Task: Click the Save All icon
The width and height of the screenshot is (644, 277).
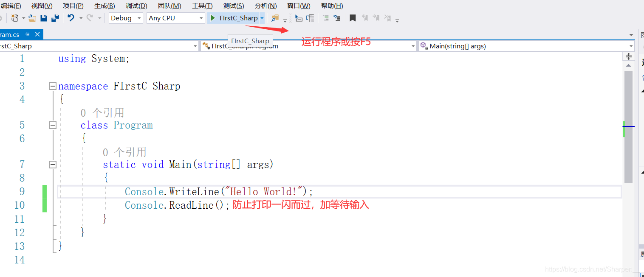Action: (55, 18)
